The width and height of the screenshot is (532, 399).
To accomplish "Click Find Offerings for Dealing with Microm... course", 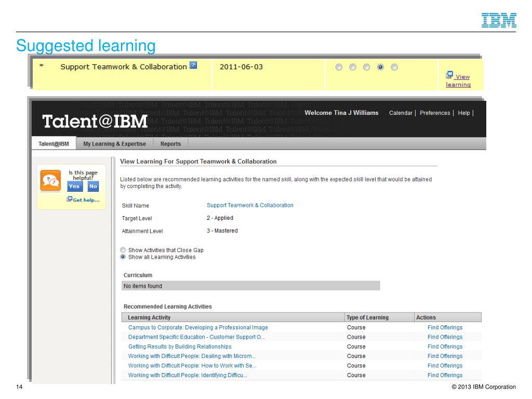I will pyautogui.click(x=445, y=356).
